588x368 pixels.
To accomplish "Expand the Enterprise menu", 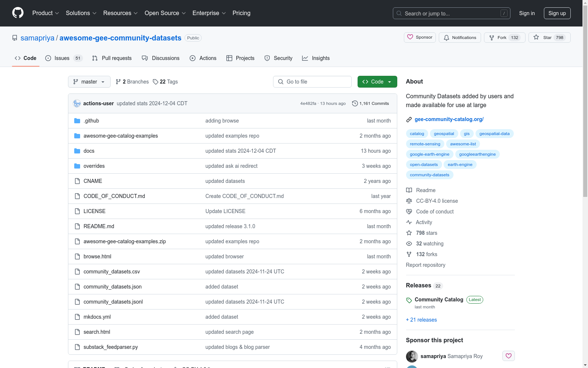I will [209, 13].
